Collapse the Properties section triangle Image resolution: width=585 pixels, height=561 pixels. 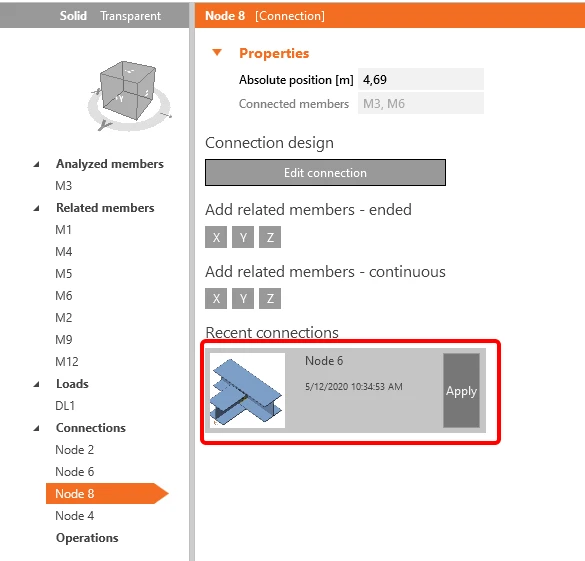217,53
